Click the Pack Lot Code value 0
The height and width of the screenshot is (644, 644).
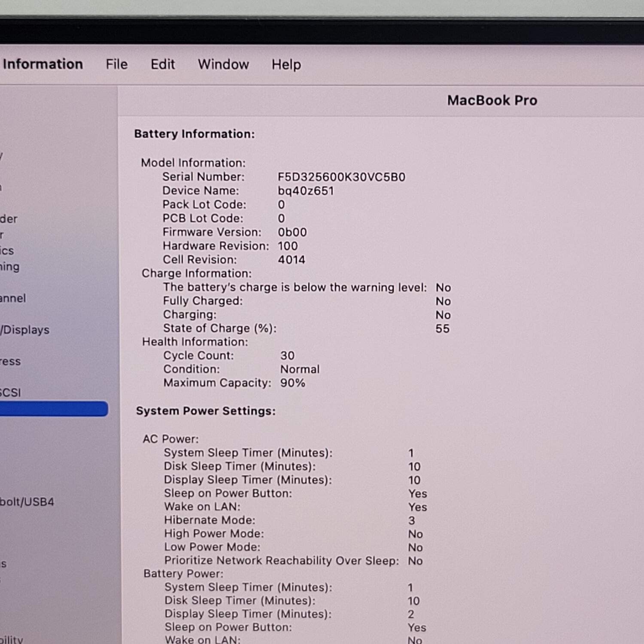(281, 204)
